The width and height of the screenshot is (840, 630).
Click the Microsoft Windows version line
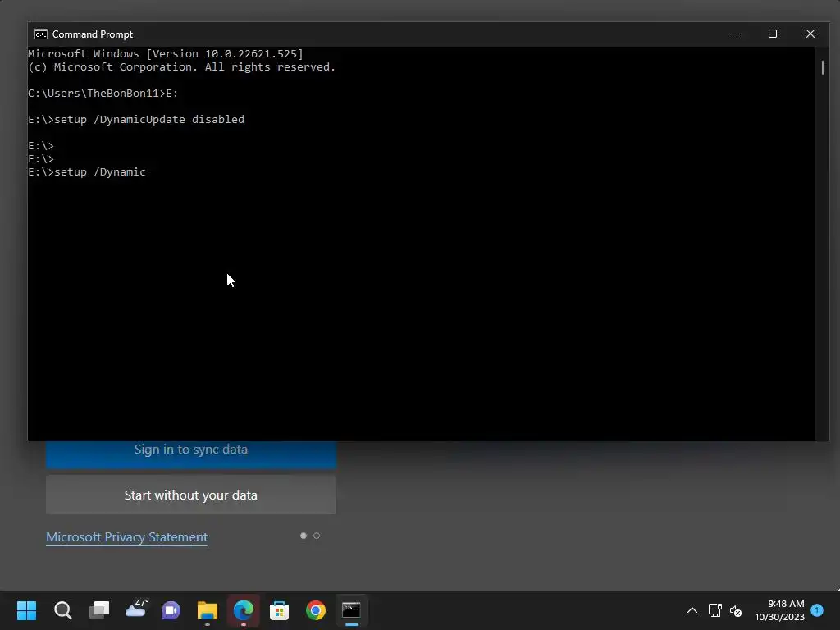click(166, 53)
